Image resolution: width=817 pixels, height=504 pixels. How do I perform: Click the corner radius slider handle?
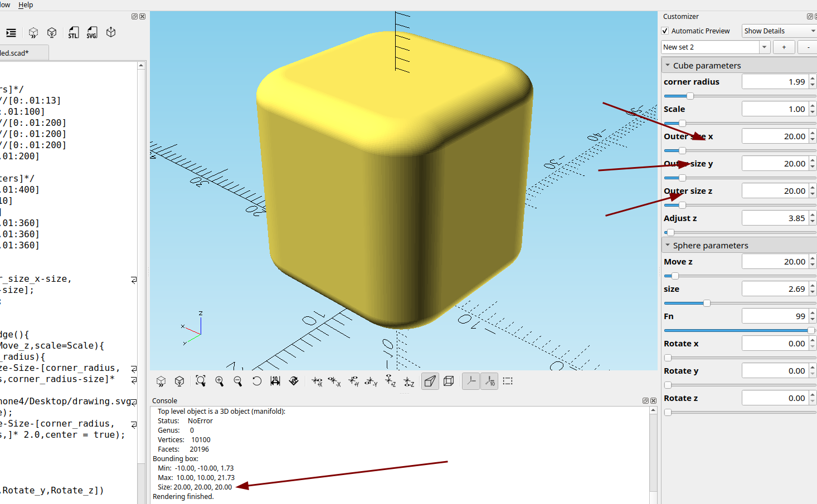coord(690,96)
